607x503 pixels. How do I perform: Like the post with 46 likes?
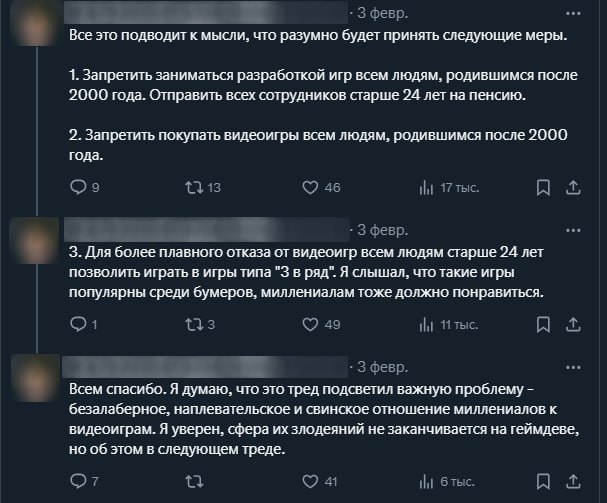click(310, 186)
